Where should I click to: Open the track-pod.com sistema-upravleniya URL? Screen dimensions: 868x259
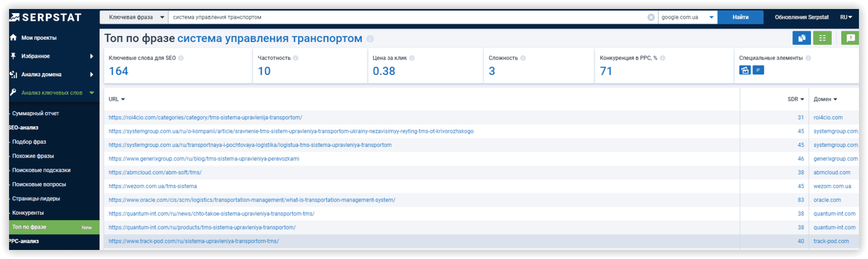click(x=194, y=241)
